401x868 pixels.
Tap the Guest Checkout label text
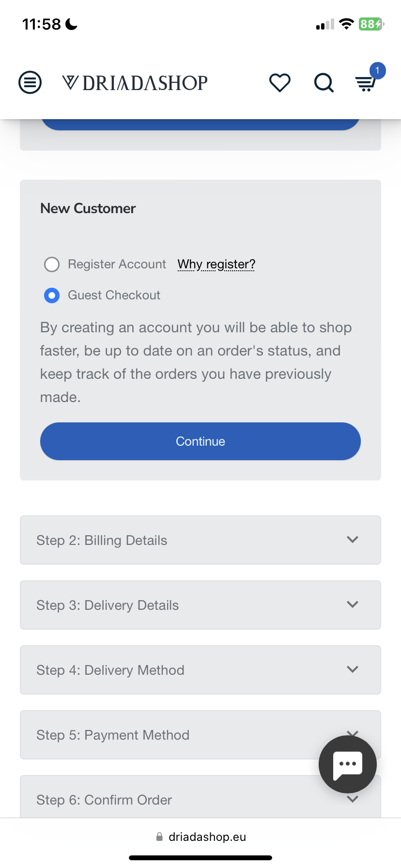tap(114, 295)
